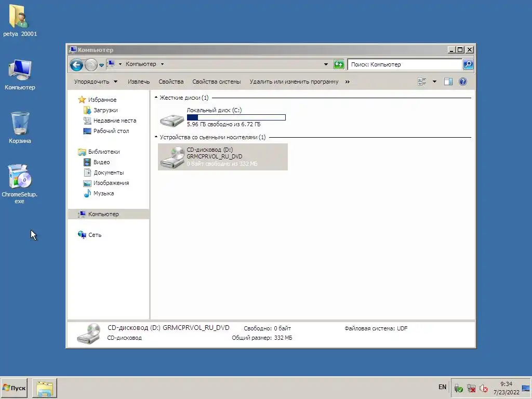The width and height of the screenshot is (532, 399).
Task: Click the Музыка note icon
Action: [x=87, y=193]
